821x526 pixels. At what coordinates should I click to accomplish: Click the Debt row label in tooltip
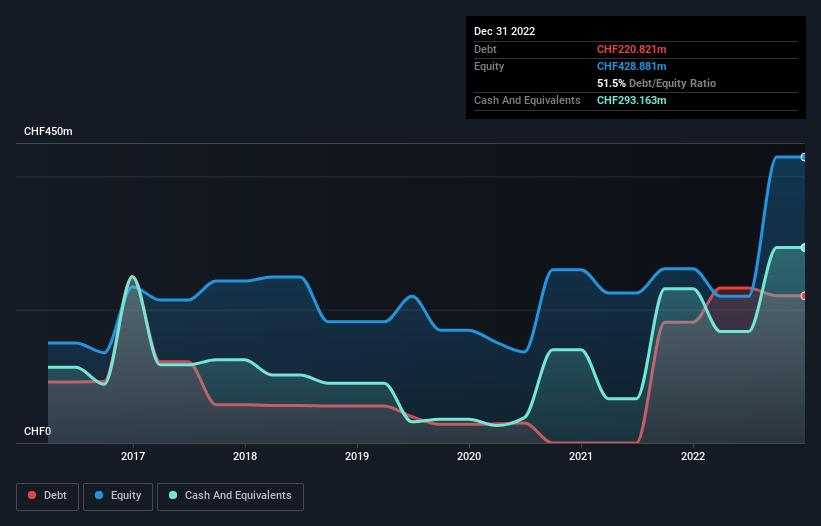click(x=485, y=49)
